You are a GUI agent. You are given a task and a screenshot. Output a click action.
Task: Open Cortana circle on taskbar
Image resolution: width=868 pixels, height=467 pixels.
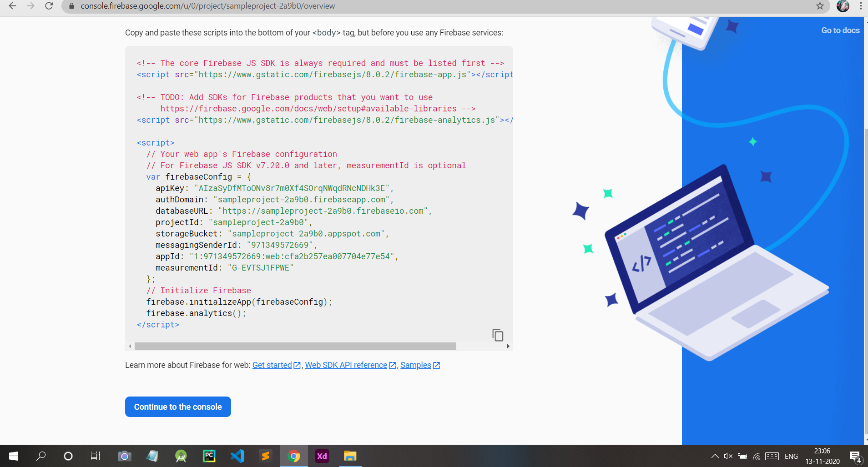point(68,456)
